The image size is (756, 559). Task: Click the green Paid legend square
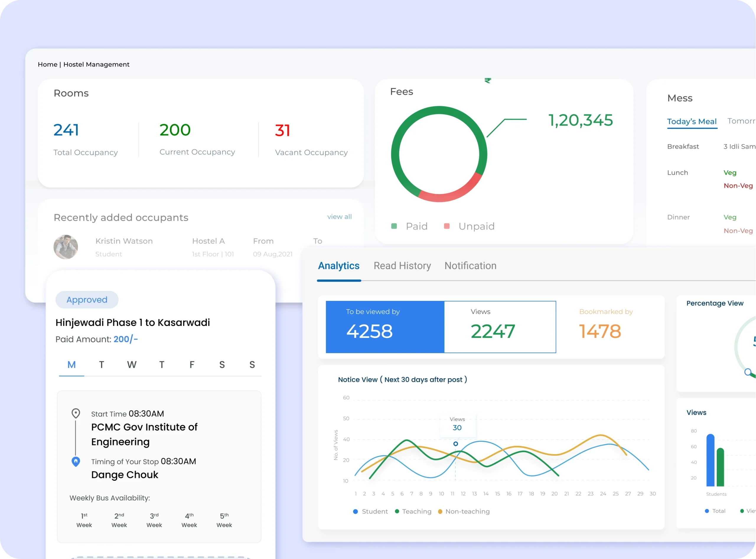click(394, 226)
